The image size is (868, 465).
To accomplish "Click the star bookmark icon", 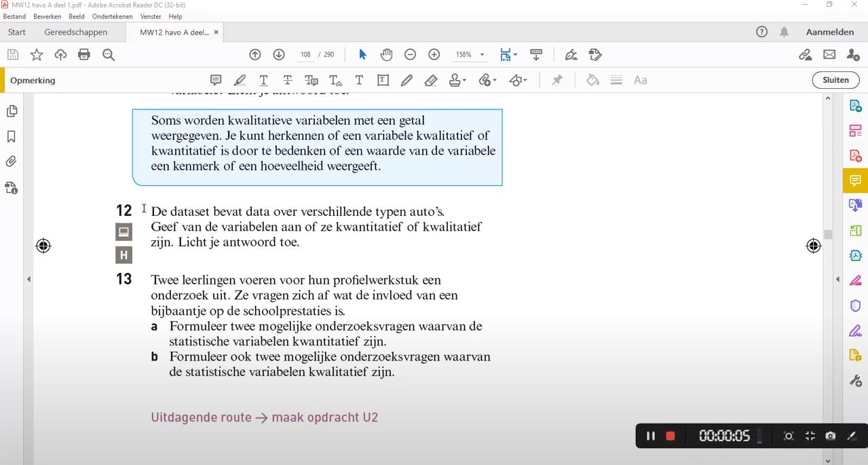I will pyautogui.click(x=37, y=55).
